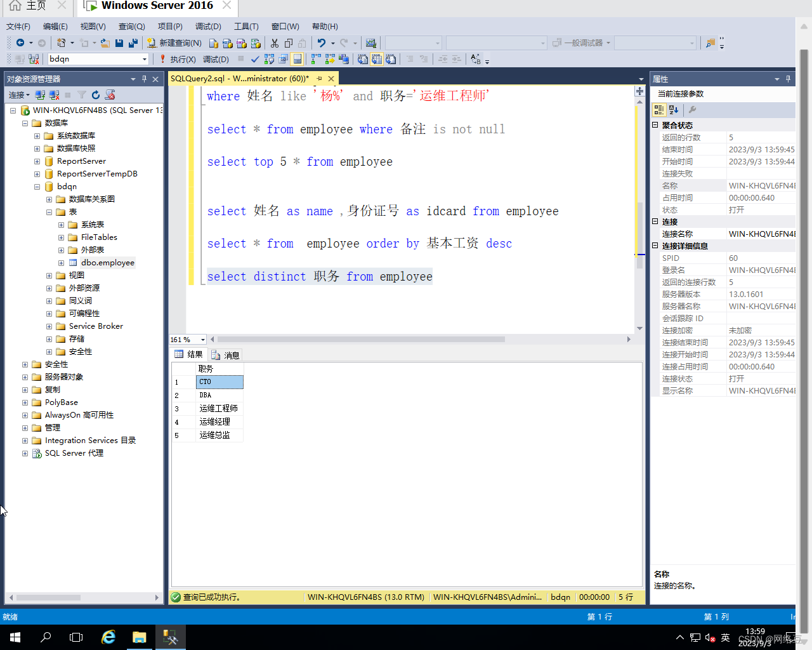
Task: Select the CTO cell in results
Action: tap(219, 381)
